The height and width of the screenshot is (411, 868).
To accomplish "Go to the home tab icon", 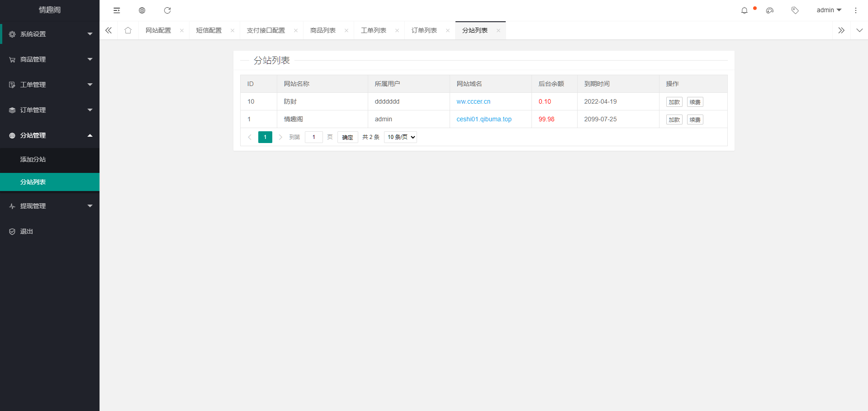I will tap(128, 30).
